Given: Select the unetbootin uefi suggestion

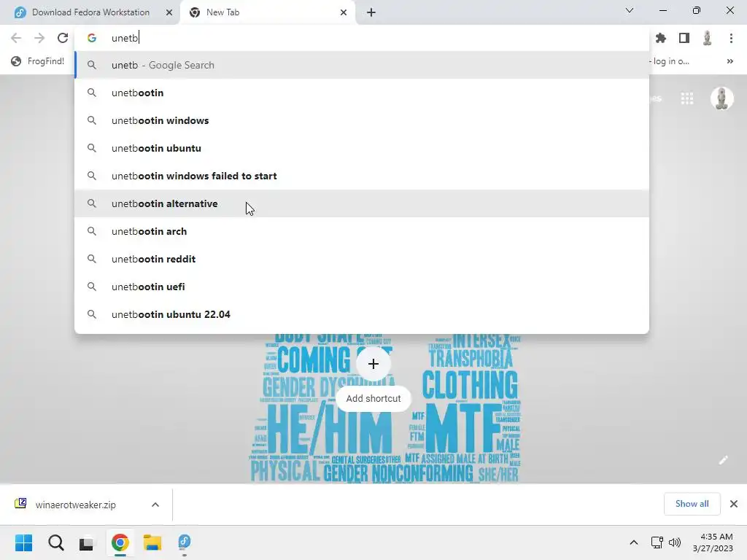Looking at the screenshot, I should pos(362,287).
